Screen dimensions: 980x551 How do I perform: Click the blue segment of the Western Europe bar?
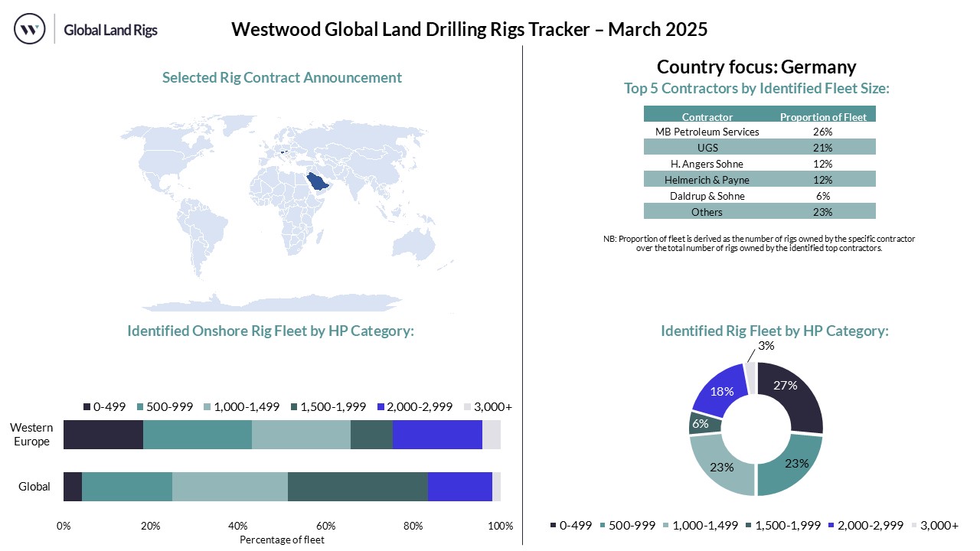pos(437,435)
